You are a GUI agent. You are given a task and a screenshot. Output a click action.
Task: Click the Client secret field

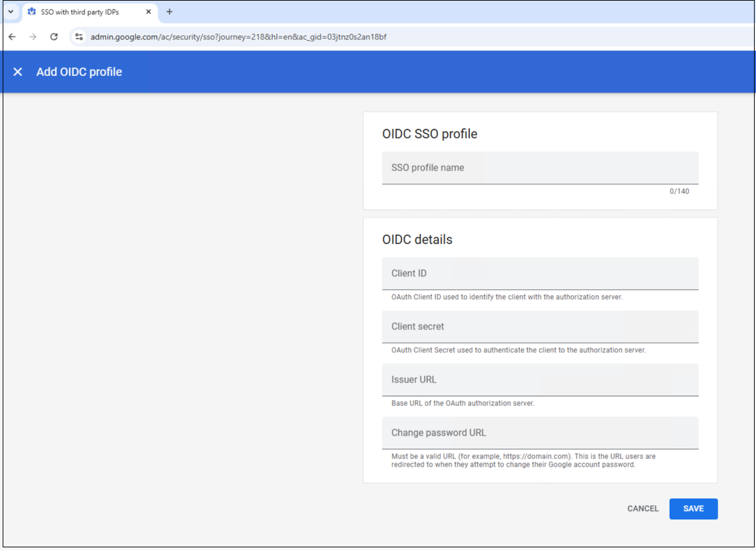[540, 327]
